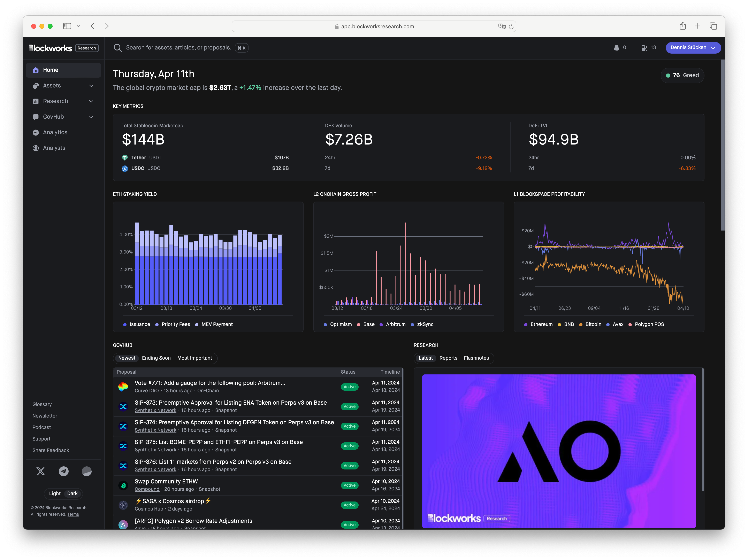Open the Share Feedback link
Image resolution: width=748 pixels, height=560 pixels.
tap(51, 451)
